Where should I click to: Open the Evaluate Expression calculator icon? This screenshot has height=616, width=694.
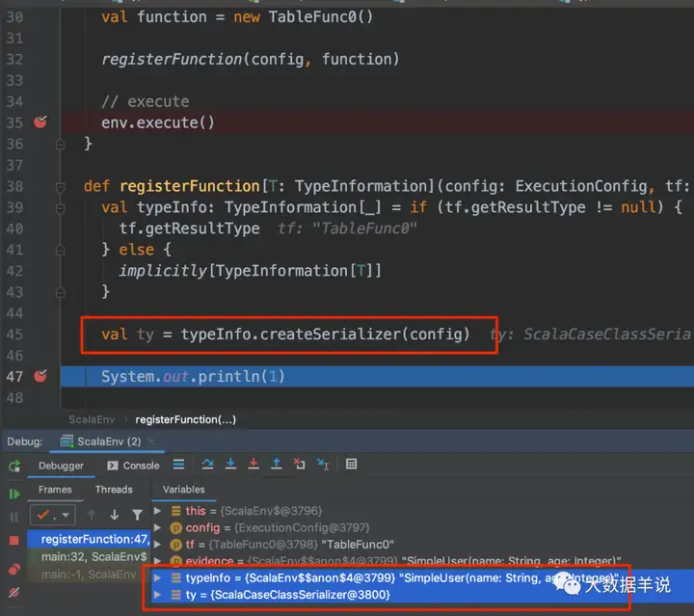pyautogui.click(x=352, y=465)
